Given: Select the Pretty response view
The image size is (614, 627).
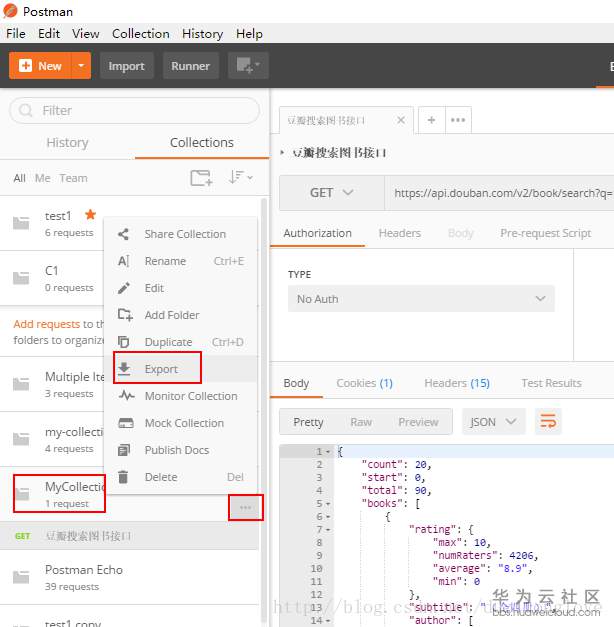Looking at the screenshot, I should [308, 422].
